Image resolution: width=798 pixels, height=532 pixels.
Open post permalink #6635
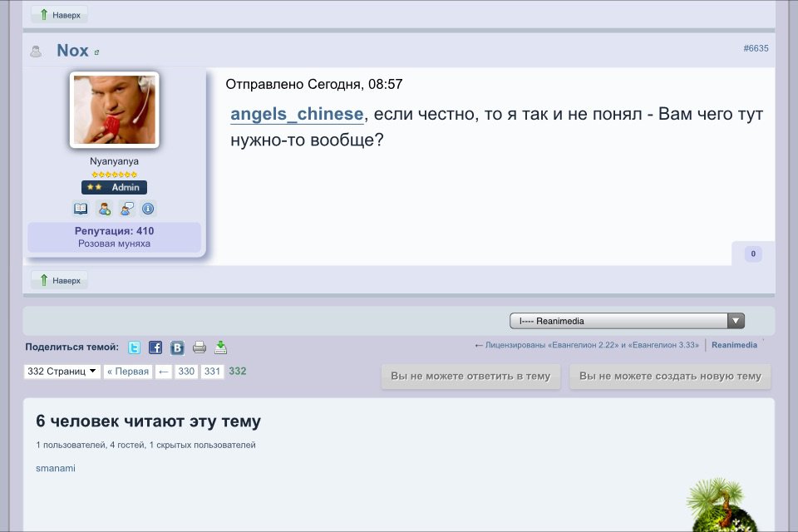coord(756,48)
